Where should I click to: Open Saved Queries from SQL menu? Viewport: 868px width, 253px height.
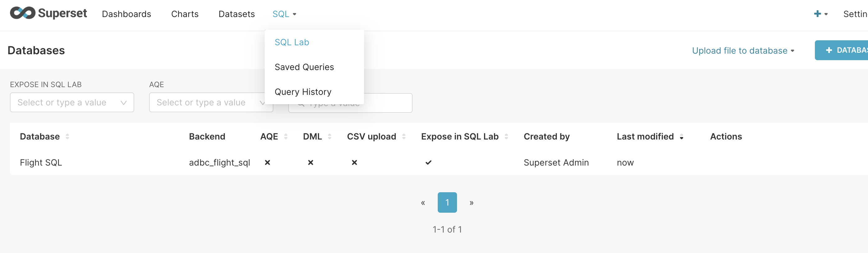pyautogui.click(x=304, y=67)
